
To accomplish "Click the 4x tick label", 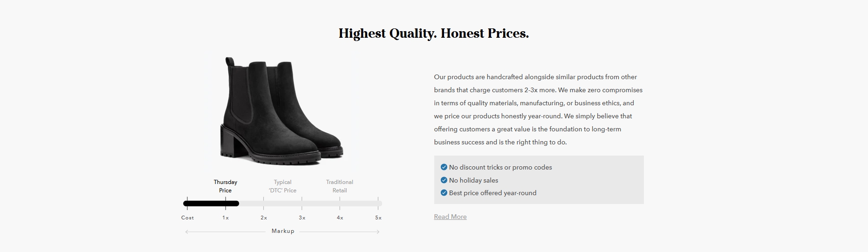I will [x=340, y=218].
